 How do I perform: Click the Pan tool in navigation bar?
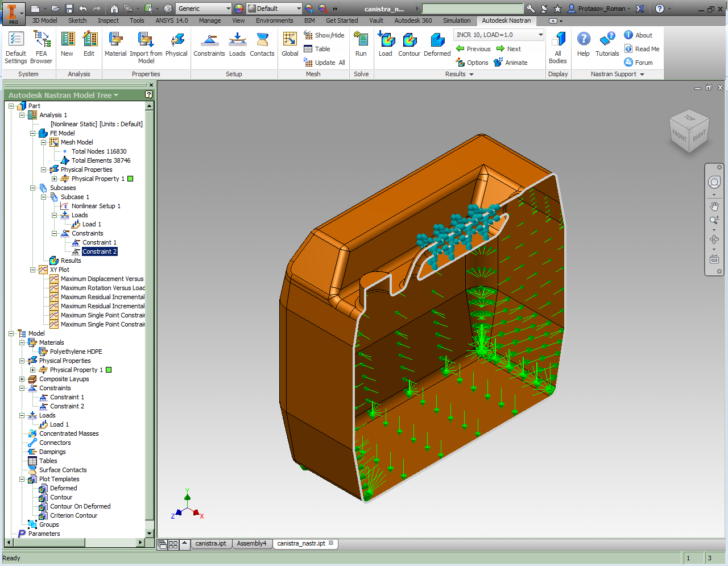coord(714,206)
